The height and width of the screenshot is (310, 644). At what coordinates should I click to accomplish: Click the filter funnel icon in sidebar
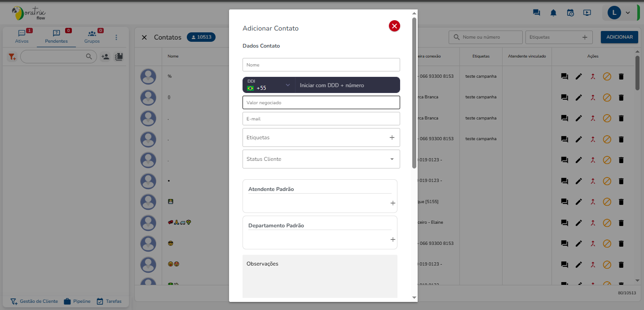(12, 57)
